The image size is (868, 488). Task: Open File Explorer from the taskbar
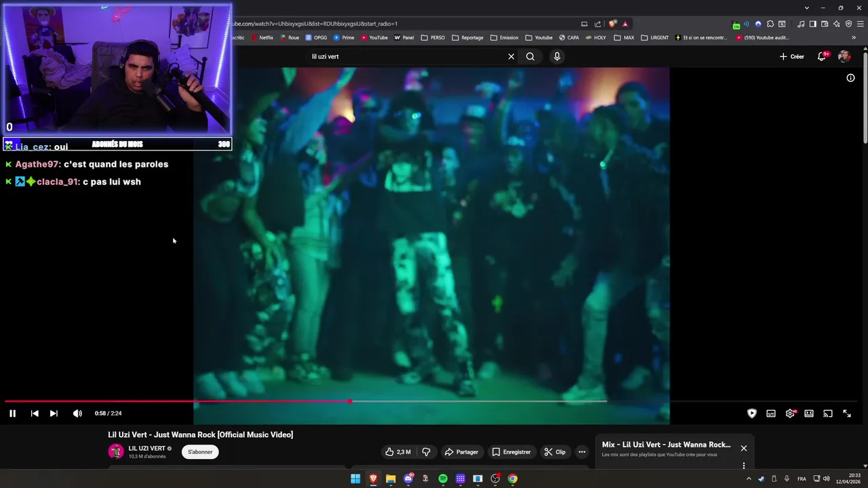click(391, 479)
